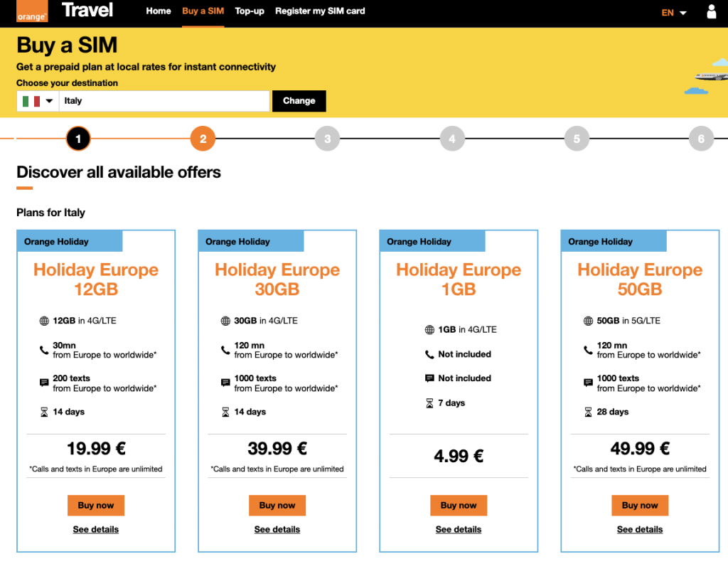Go to the Home menu item
The height and width of the screenshot is (576, 728).
(x=158, y=11)
